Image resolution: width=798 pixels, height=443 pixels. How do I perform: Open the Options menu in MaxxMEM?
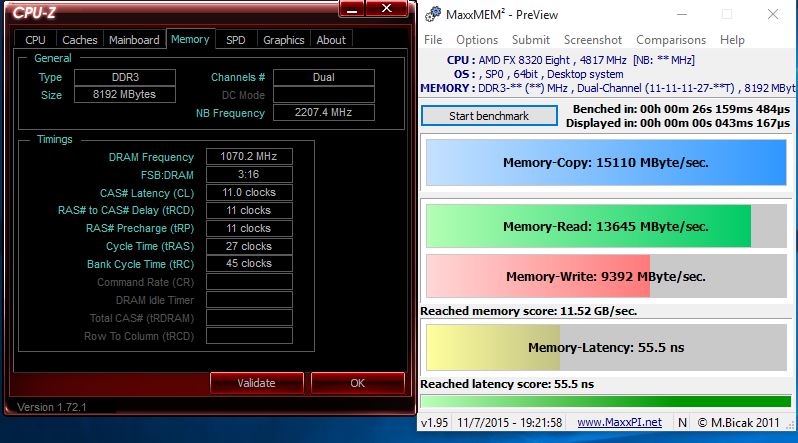[x=477, y=40]
